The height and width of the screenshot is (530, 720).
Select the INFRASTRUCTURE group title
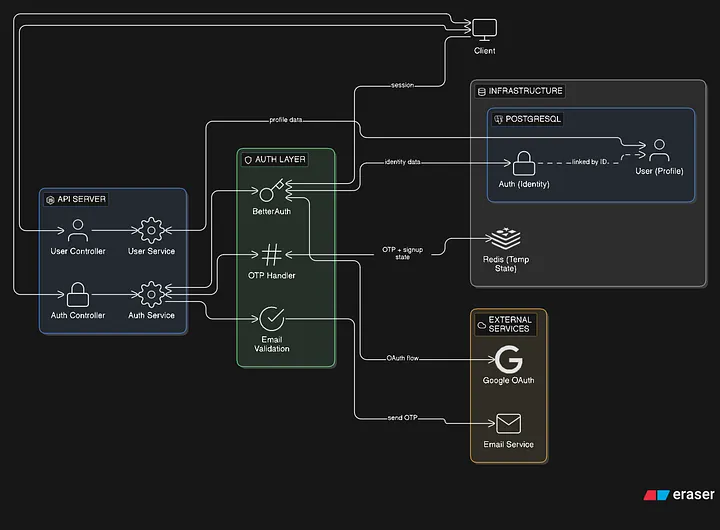click(x=525, y=91)
